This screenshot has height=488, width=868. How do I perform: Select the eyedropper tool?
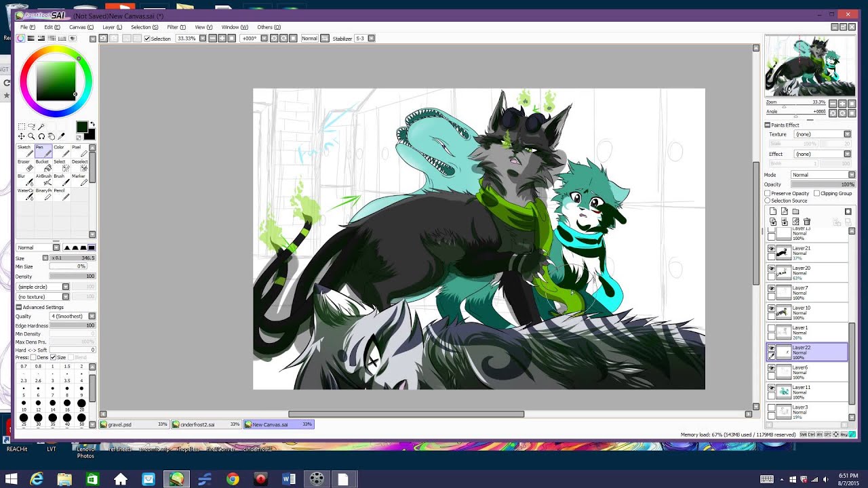(61, 136)
